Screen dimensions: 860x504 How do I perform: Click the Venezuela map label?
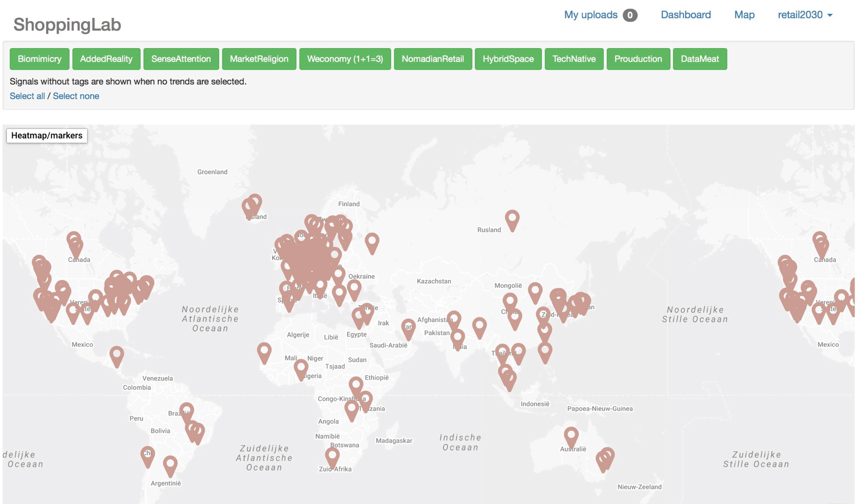[x=158, y=378]
